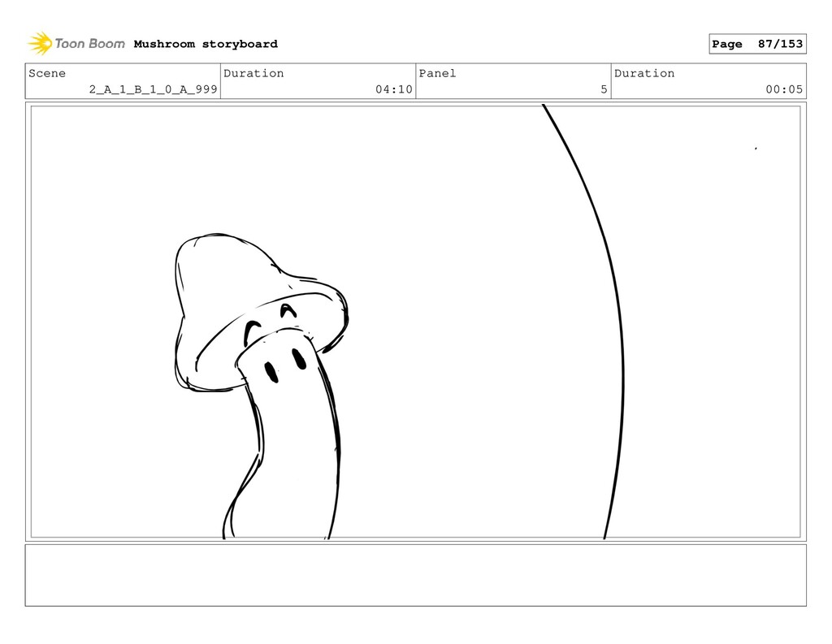832x644 pixels.
Task: Click the panel duration value 00:05
Action: click(x=784, y=89)
